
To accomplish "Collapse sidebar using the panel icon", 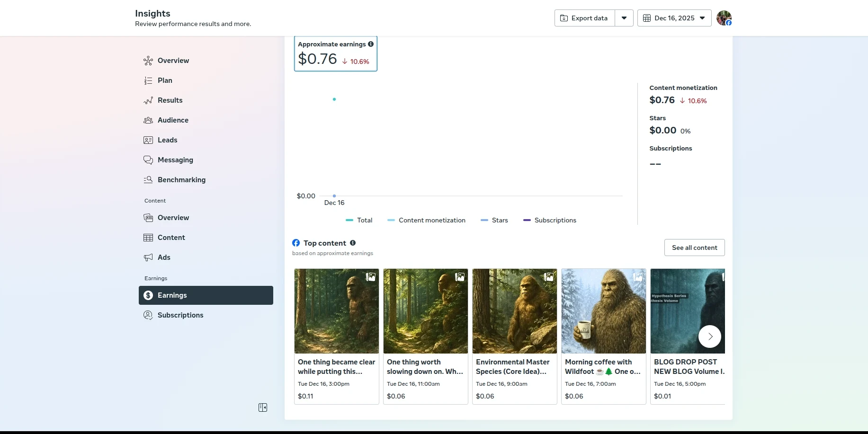I will 263,407.
